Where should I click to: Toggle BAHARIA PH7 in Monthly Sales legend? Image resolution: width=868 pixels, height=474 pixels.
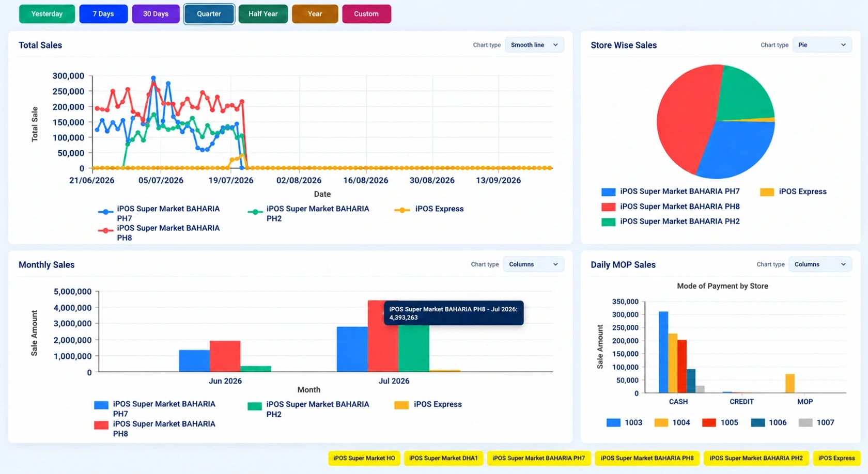click(155, 409)
